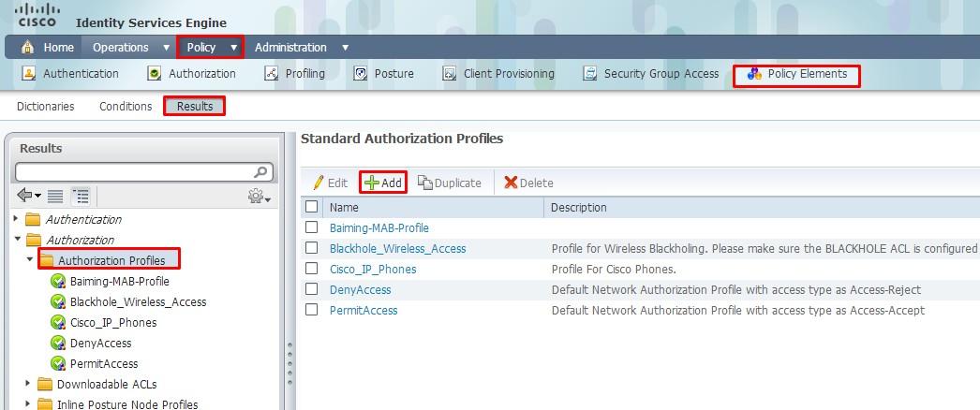980x410 pixels.
Task: Toggle the select-all checkbox in table header
Action: pyautogui.click(x=312, y=207)
